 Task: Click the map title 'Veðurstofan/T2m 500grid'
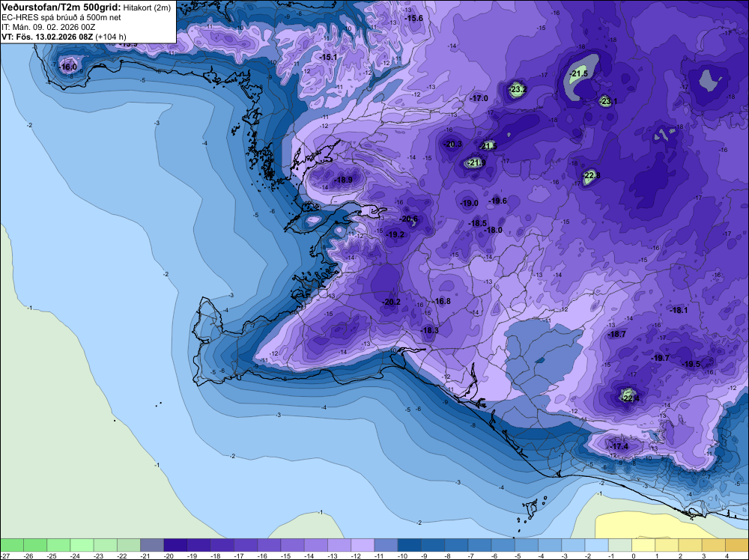tap(61, 7)
